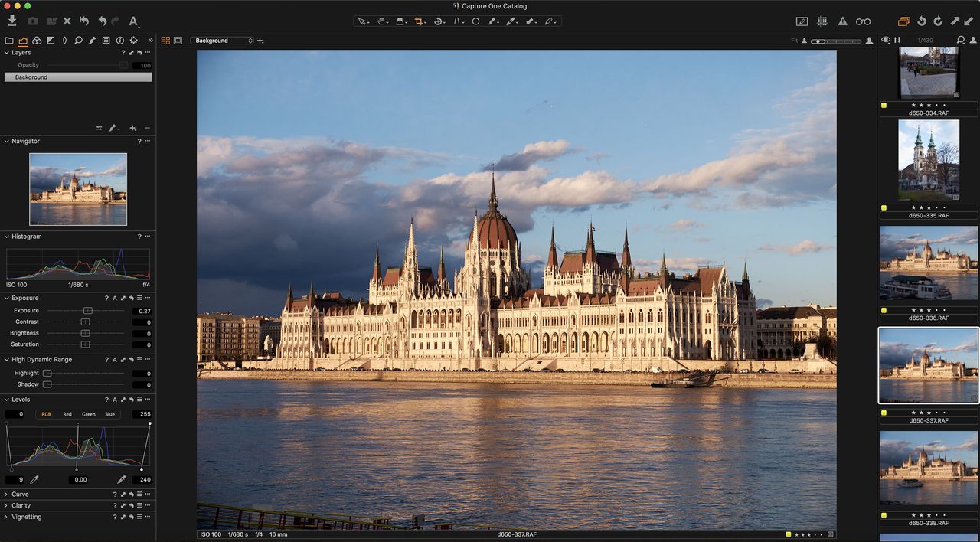
Task: Select the Crop tool in toolbar
Action: coord(419,21)
